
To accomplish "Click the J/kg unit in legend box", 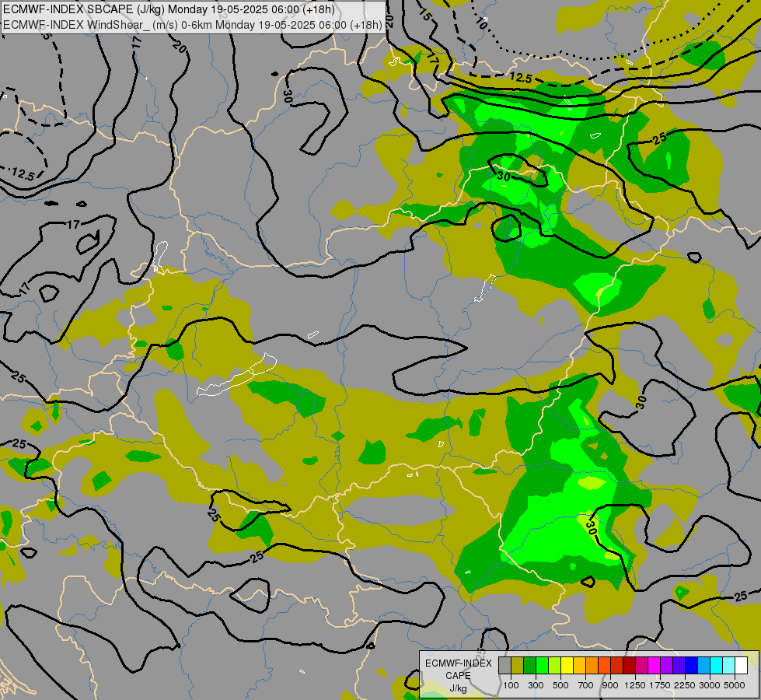I will click(458, 688).
